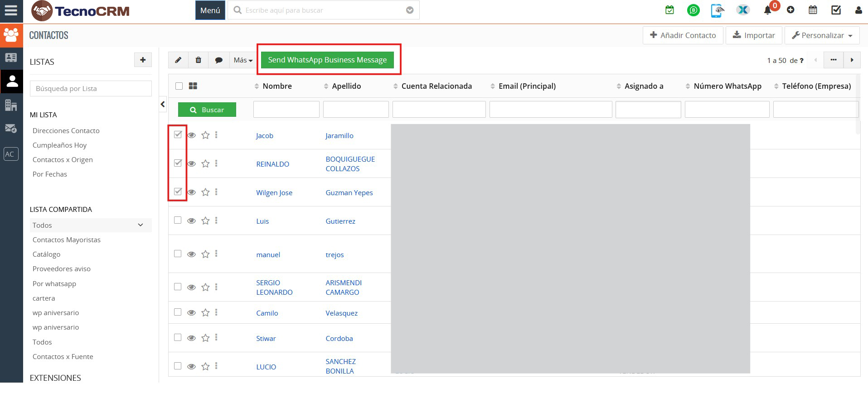Click the comment bubble icon
This screenshot has height=393, width=868.
tap(218, 60)
